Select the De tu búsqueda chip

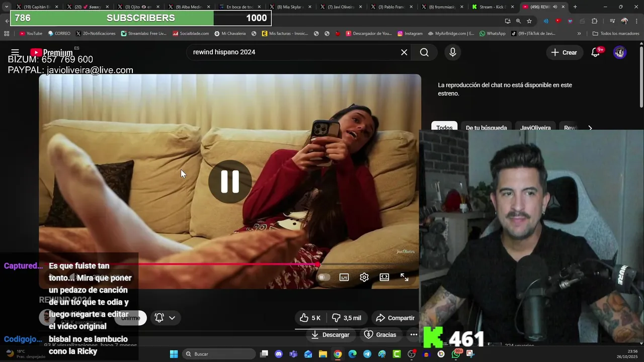(486, 128)
